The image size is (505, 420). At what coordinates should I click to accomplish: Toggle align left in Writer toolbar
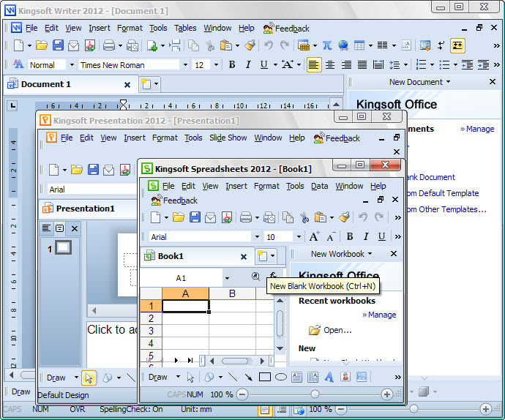pos(314,64)
